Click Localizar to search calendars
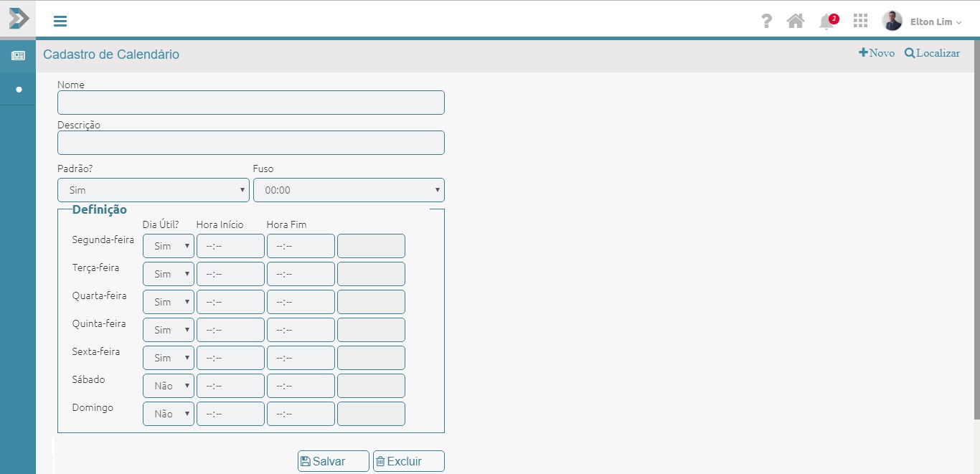This screenshot has height=474, width=980. [932, 53]
